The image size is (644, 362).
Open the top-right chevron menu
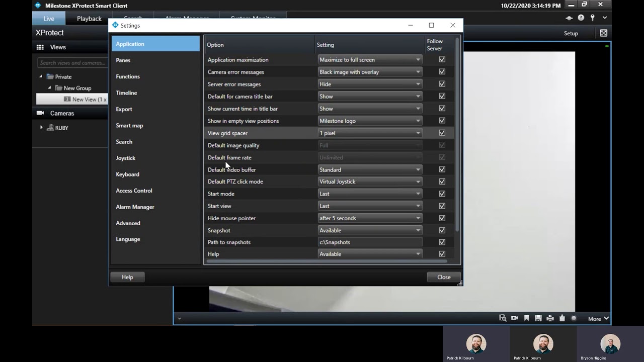[605, 18]
